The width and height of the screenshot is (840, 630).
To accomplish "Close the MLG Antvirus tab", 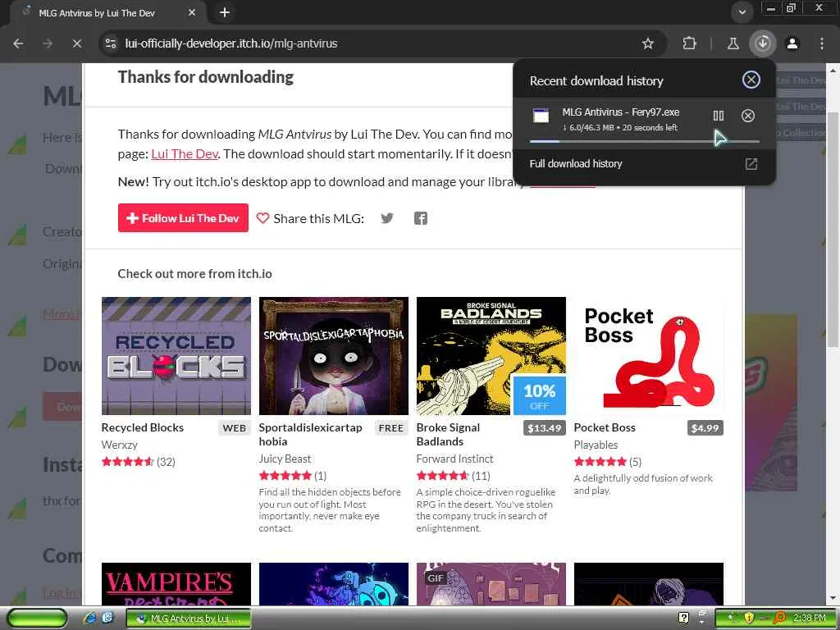I will pyautogui.click(x=192, y=12).
